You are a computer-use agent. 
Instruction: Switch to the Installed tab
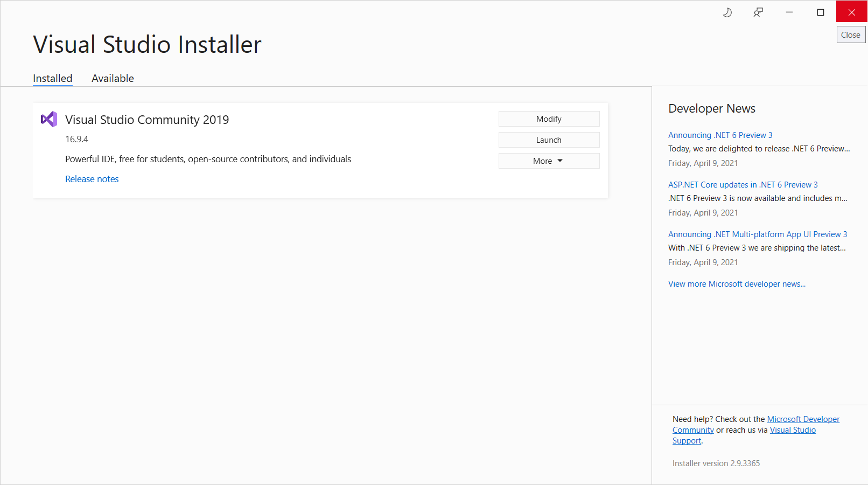[53, 79]
